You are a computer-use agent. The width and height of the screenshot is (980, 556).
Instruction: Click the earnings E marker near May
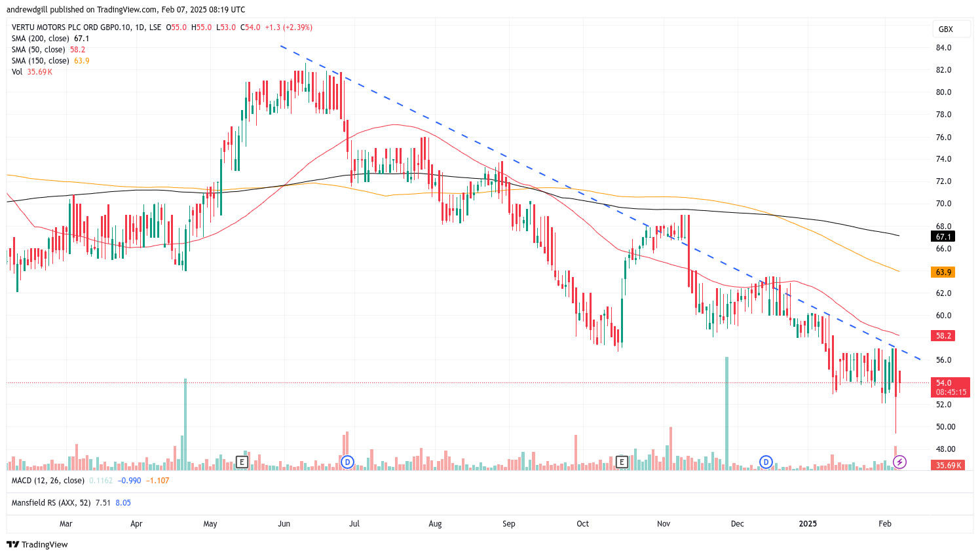[242, 462]
